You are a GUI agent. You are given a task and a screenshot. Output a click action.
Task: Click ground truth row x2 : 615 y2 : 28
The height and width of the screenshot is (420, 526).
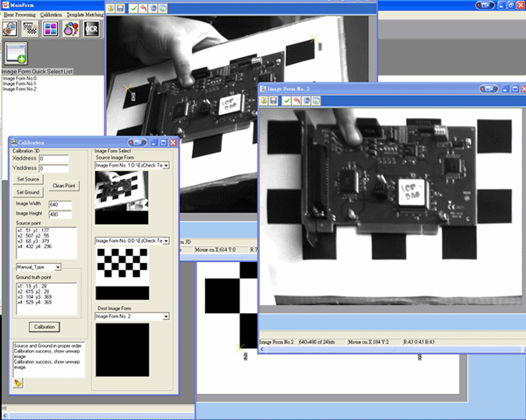tap(33, 291)
